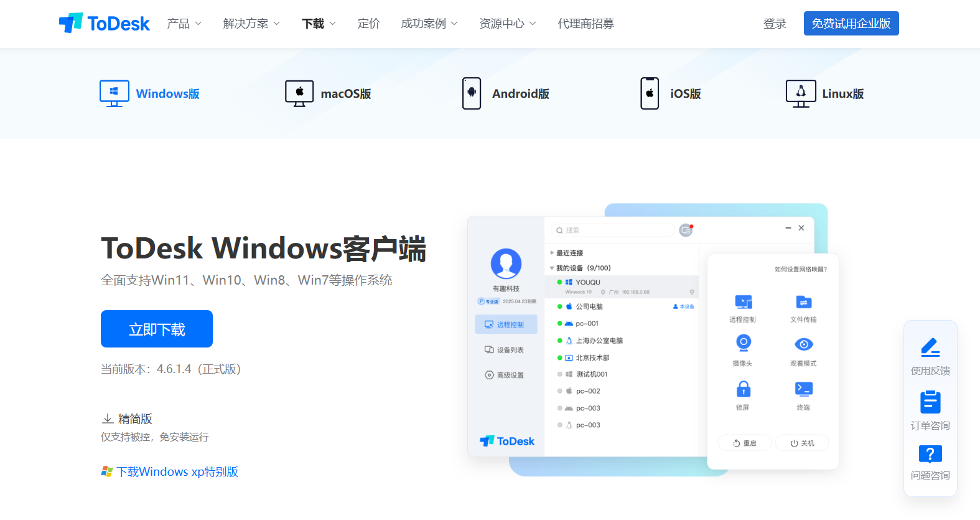The height and width of the screenshot is (520, 980).
Task: Open 使用反馈 in the floating sidebar
Action: point(930,356)
